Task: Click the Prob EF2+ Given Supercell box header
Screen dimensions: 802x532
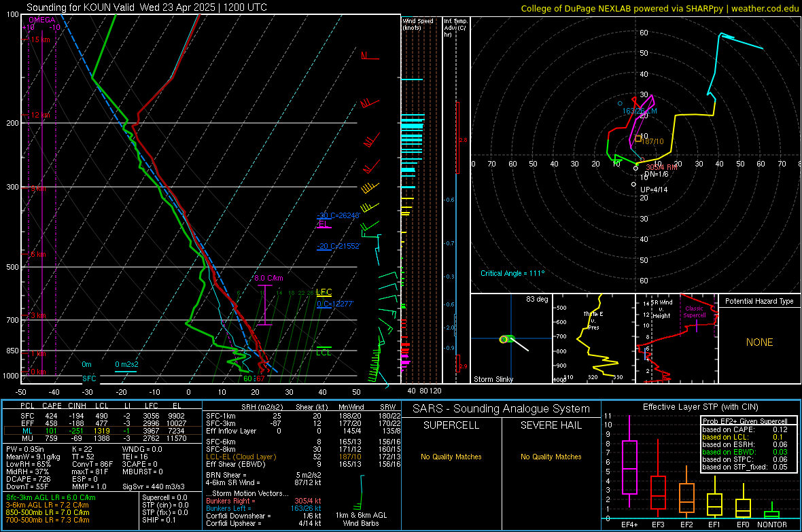Action: [745, 421]
